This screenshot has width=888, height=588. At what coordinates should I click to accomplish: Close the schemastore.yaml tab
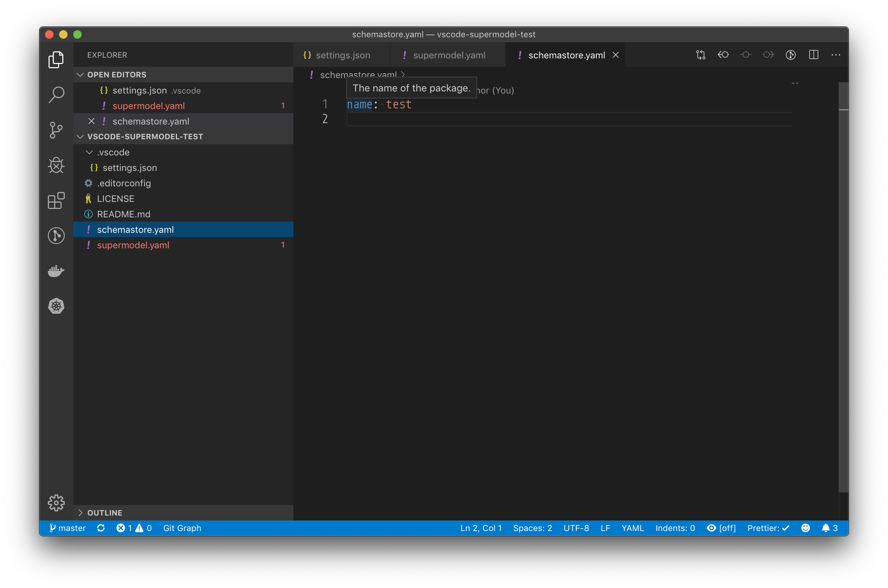(x=616, y=55)
